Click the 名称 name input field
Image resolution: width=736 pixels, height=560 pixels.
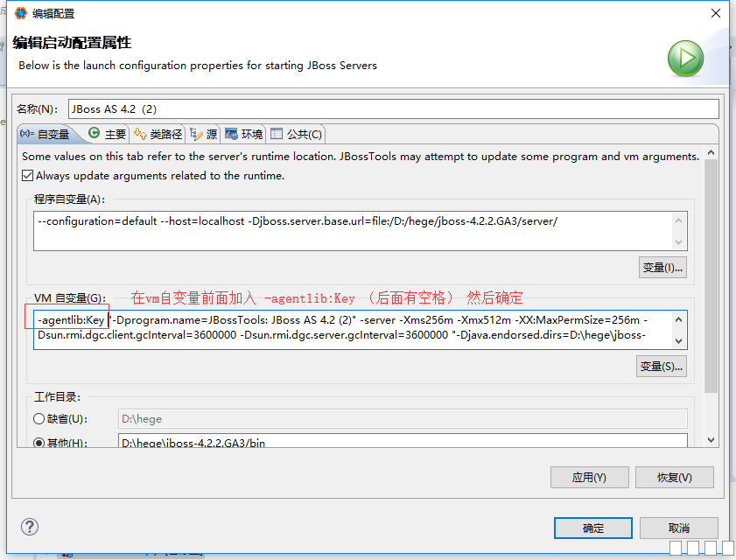point(392,108)
